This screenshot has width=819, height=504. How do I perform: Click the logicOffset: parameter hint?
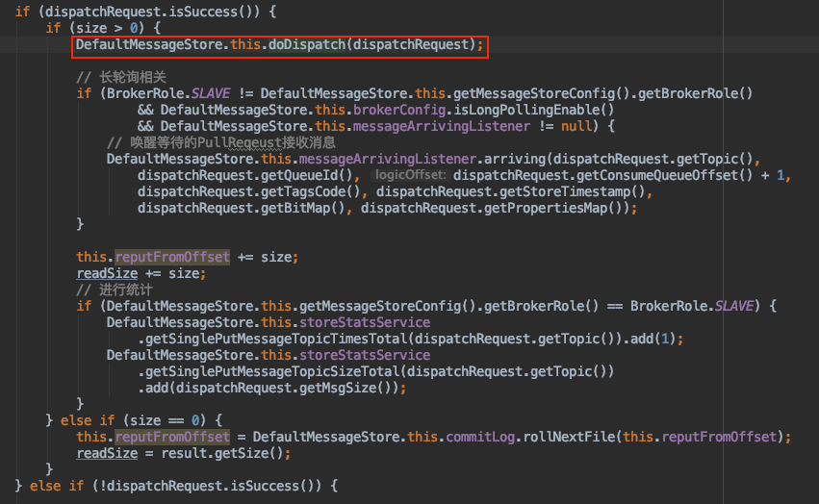411,175
